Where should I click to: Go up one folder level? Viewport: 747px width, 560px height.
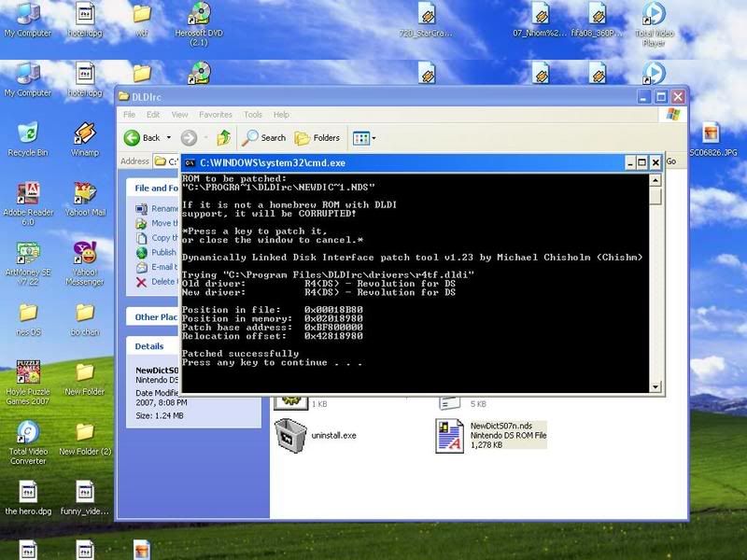223,138
